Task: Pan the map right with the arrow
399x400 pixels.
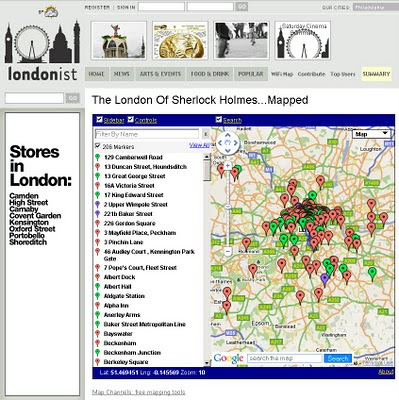Action: pyautogui.click(x=236, y=143)
